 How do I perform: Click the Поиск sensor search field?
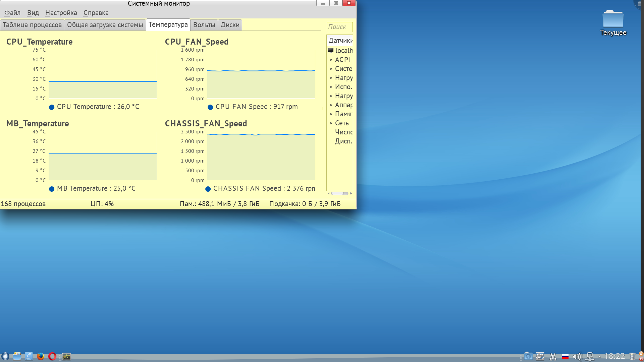(339, 27)
